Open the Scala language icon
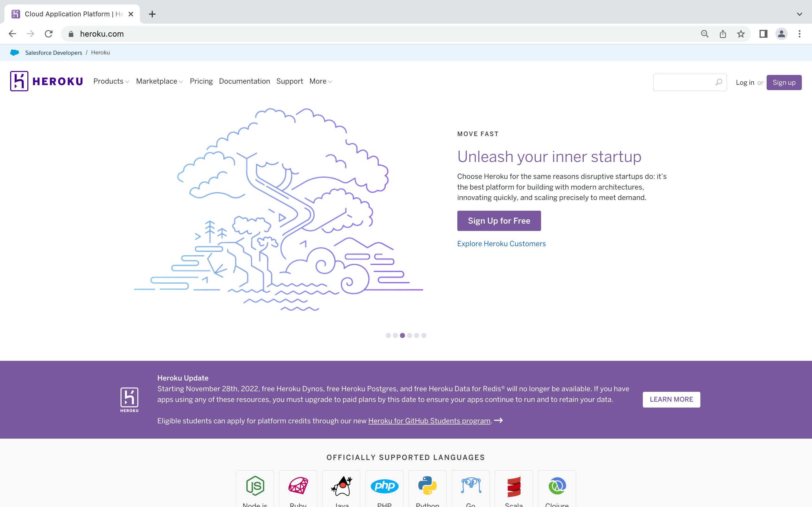The image size is (812, 507). pos(514,486)
